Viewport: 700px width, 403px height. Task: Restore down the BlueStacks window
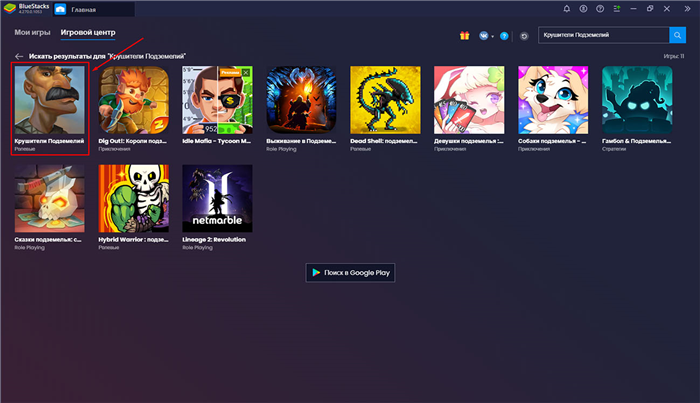click(650, 8)
